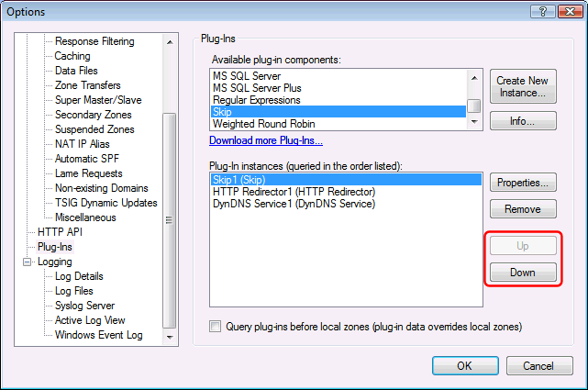Enable Query plug-ins before local zones
The width and height of the screenshot is (588, 390).
(216, 327)
